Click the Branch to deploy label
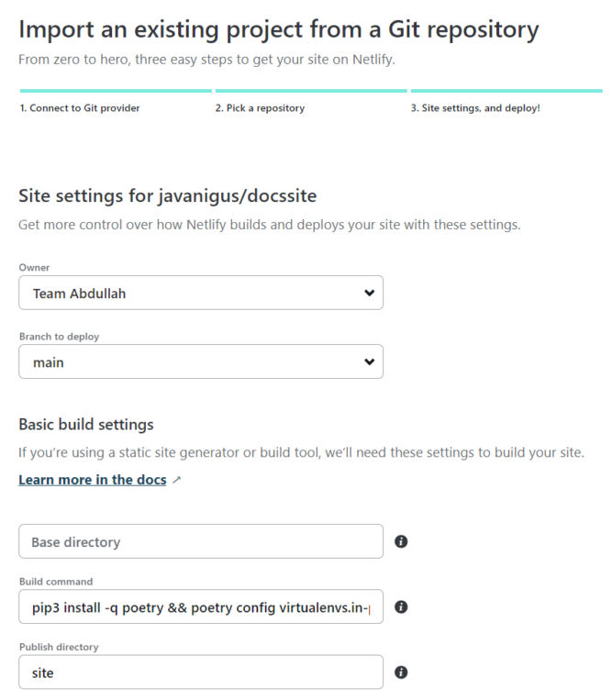The image size is (612, 700). click(60, 337)
